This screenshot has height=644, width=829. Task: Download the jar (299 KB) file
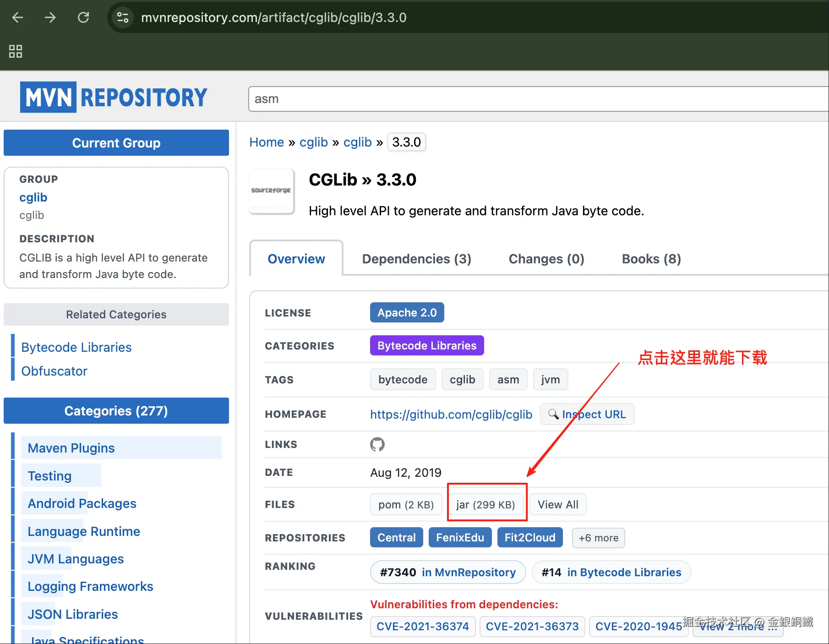(x=485, y=504)
